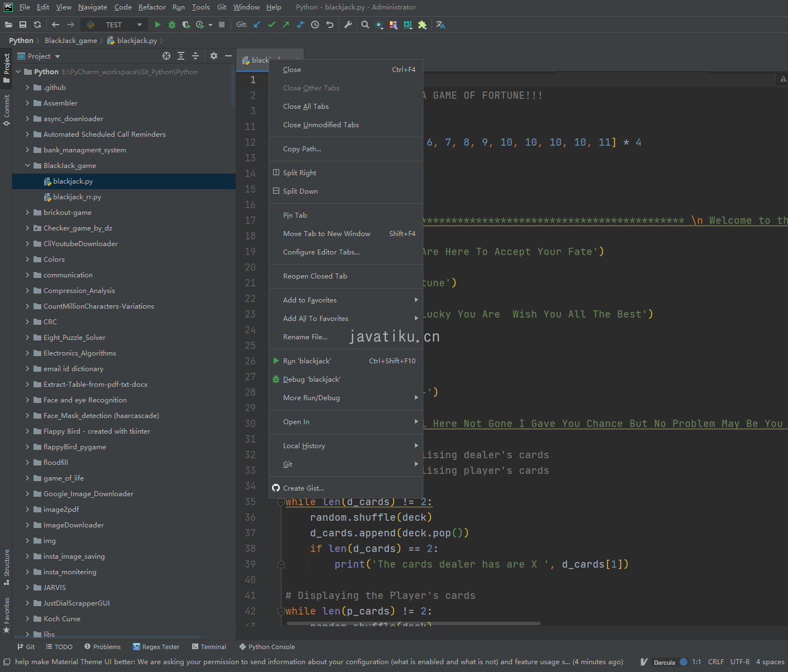Choose Split Right from the context menu
Image resolution: width=788 pixels, height=672 pixels.
(x=300, y=172)
